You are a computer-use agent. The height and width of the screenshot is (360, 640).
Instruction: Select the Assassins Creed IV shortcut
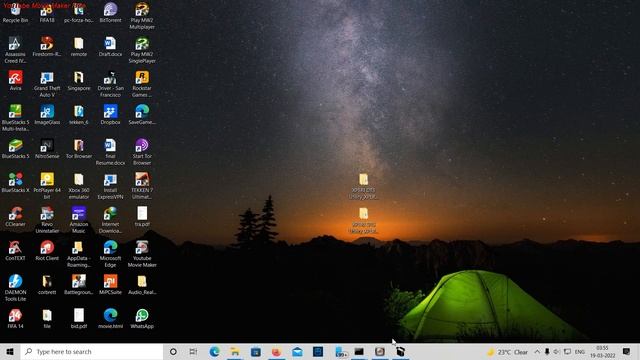coord(16,49)
